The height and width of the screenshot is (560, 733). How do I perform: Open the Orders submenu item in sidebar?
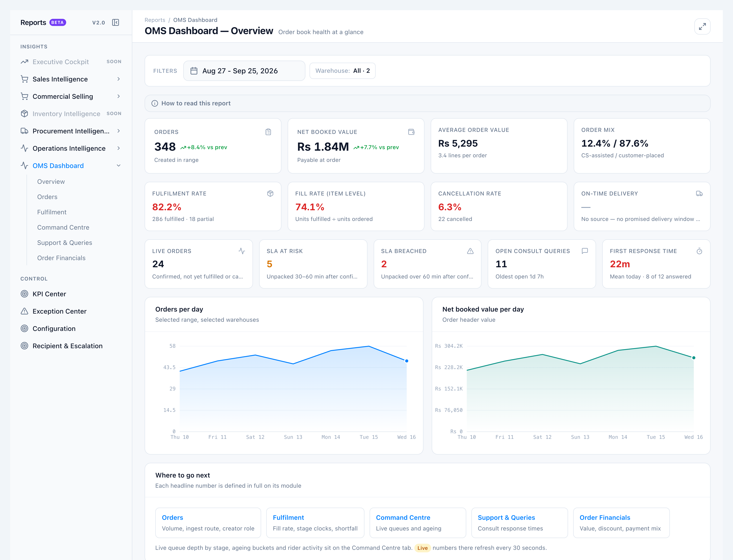coord(47,197)
